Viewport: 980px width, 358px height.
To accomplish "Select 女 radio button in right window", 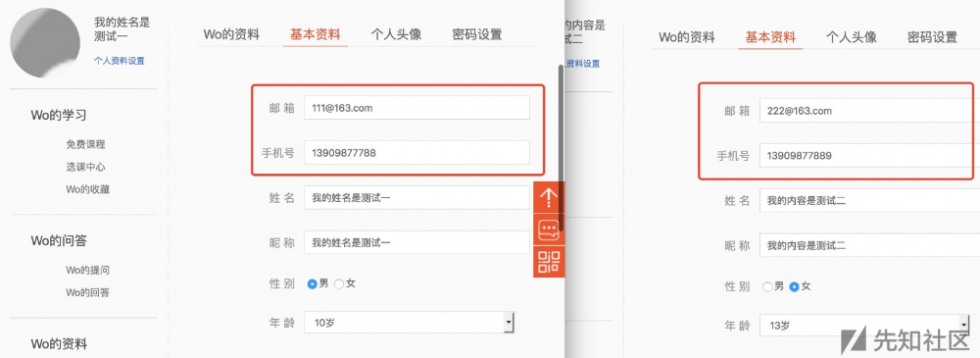I will pos(795,286).
